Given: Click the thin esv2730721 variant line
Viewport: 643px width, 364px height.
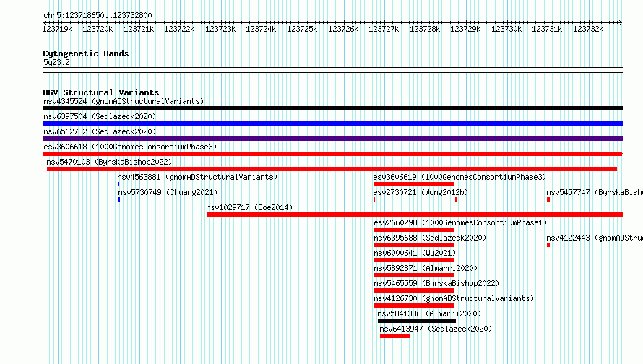Looking at the screenshot, I should (415, 199).
